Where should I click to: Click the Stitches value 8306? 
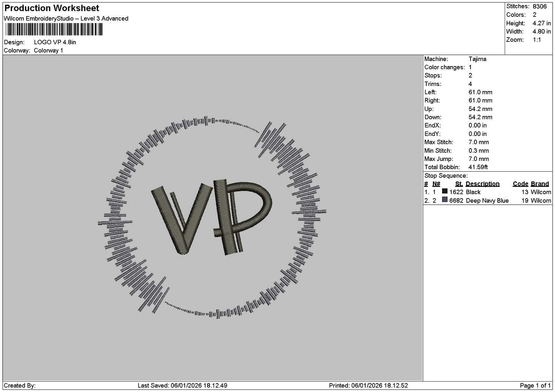pos(540,7)
